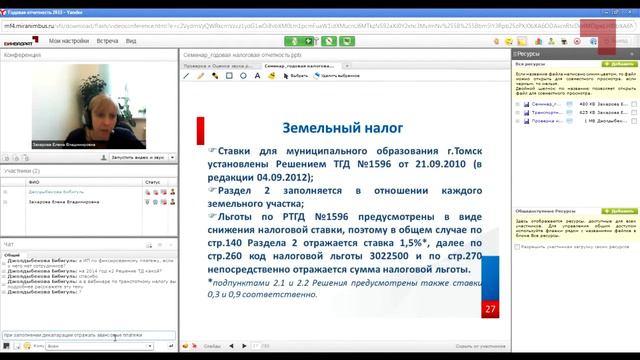Click the browser address bar
This screenshot has width=640, height=360.
[x=318, y=26]
